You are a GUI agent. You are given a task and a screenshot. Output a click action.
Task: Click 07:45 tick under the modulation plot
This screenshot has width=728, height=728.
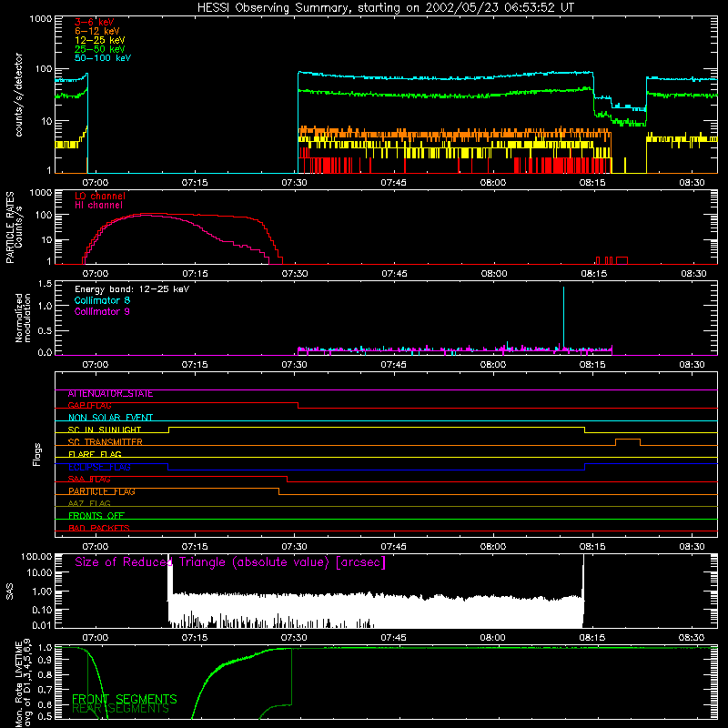(393, 365)
